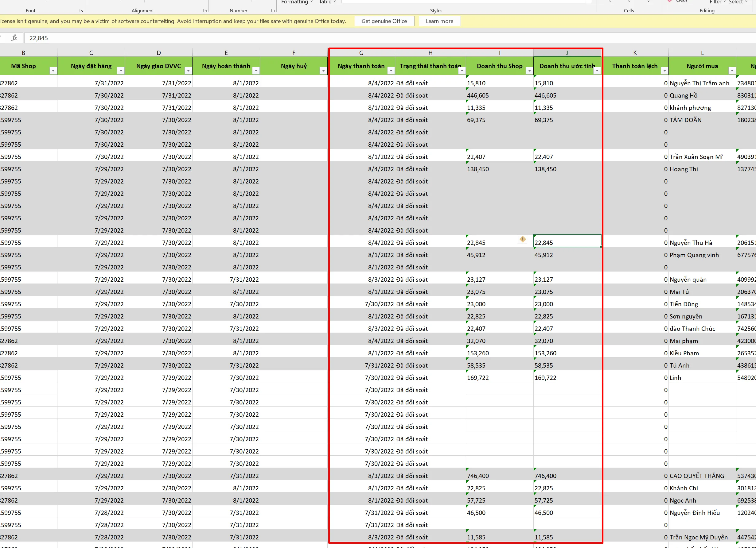
Task: Open the Ngày đặt hàng filter dropdown
Action: [121, 71]
